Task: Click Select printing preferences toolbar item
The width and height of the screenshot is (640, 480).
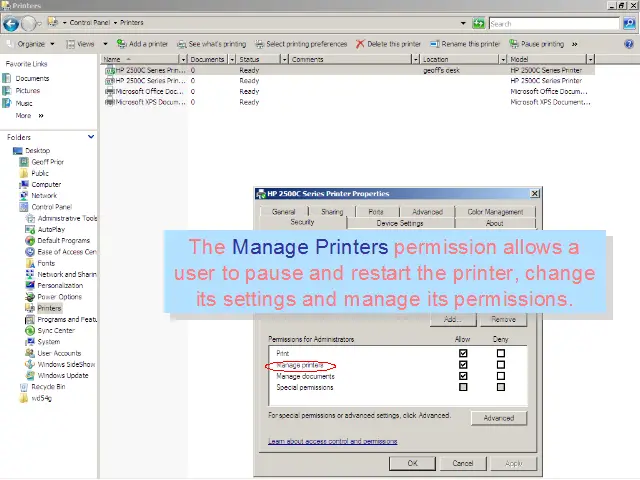Action: [x=301, y=44]
